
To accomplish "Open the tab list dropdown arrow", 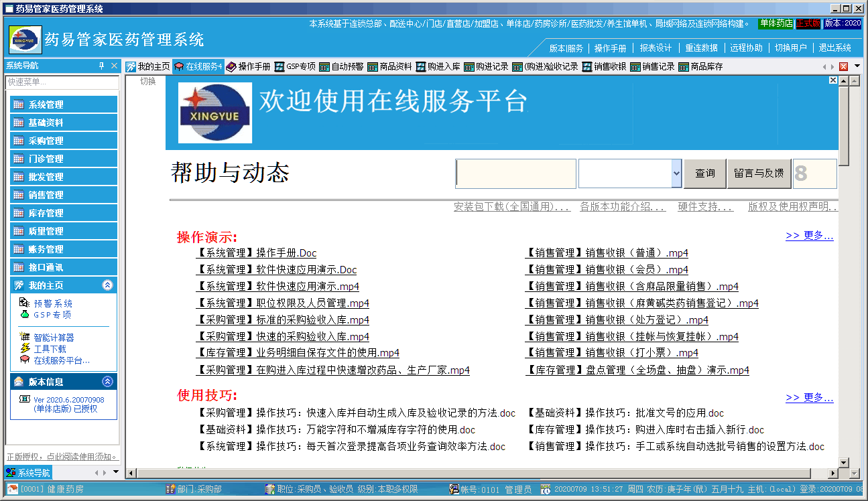I will (857, 66).
